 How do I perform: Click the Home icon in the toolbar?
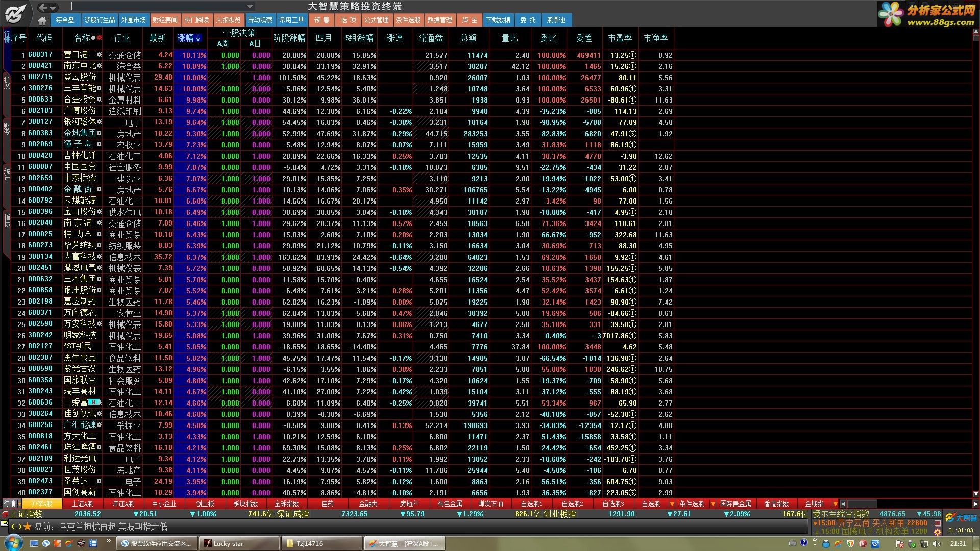pyautogui.click(x=42, y=20)
